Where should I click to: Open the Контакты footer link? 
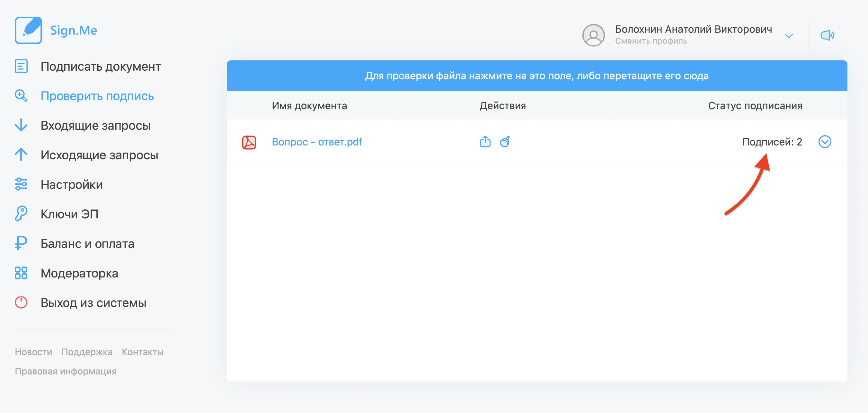(x=143, y=352)
